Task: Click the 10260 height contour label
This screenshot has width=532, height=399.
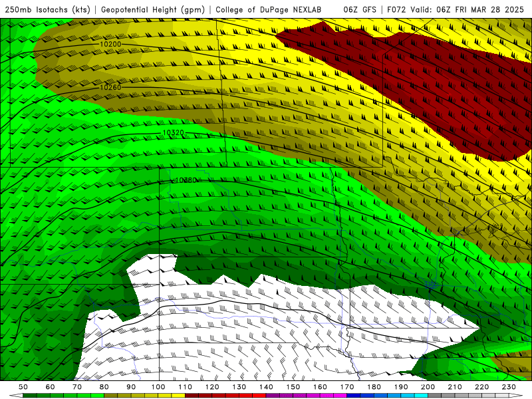Action: 110,87
